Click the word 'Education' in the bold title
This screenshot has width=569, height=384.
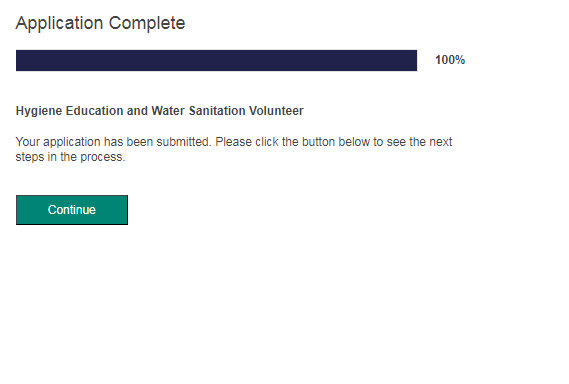click(95, 111)
